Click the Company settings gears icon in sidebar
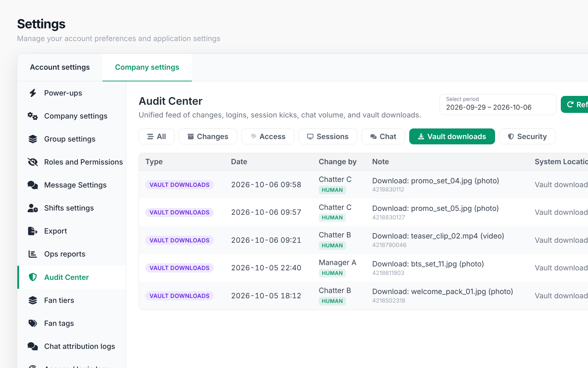 pyautogui.click(x=33, y=116)
